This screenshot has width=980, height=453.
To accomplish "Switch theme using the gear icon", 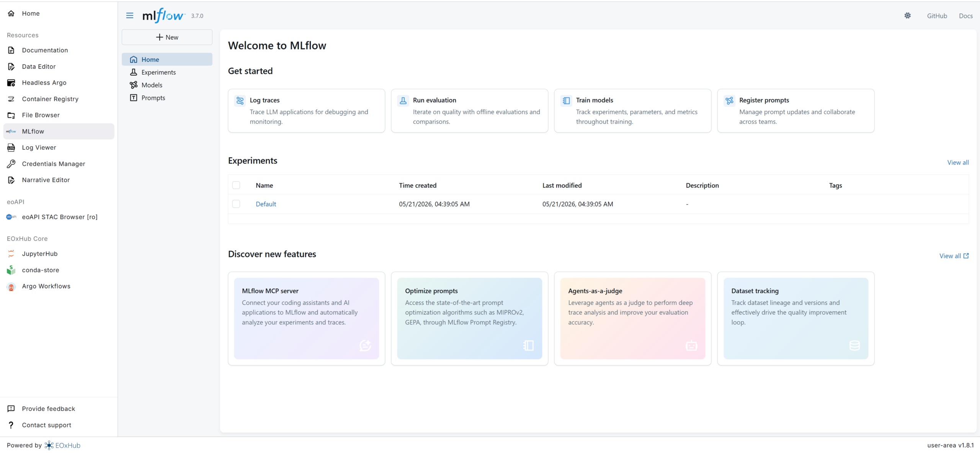I will (x=908, y=16).
